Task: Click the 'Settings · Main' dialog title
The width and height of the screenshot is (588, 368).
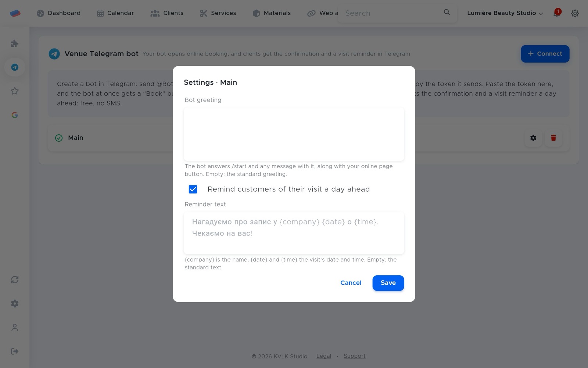Action: click(x=211, y=82)
